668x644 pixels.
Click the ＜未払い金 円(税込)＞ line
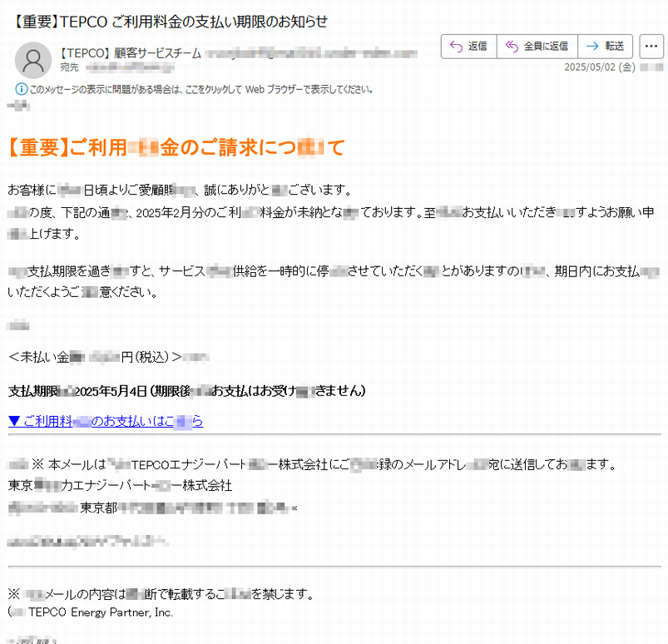pos(95,357)
